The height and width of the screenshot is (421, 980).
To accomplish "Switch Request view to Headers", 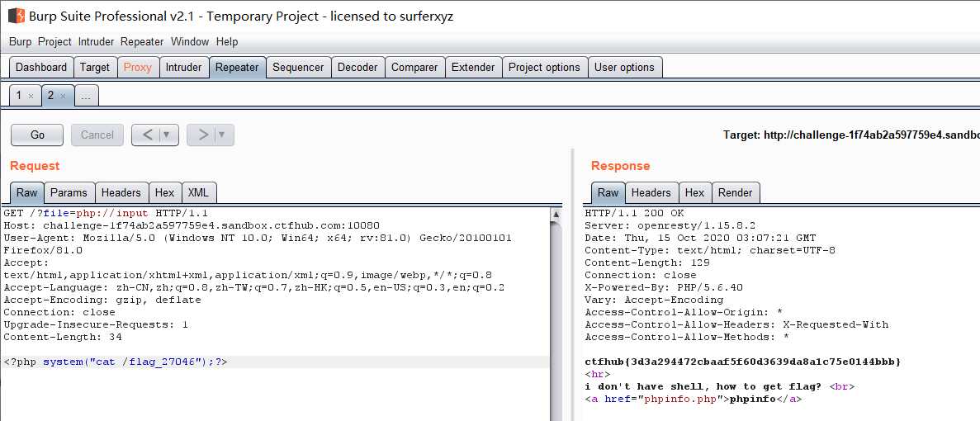I will click(122, 192).
